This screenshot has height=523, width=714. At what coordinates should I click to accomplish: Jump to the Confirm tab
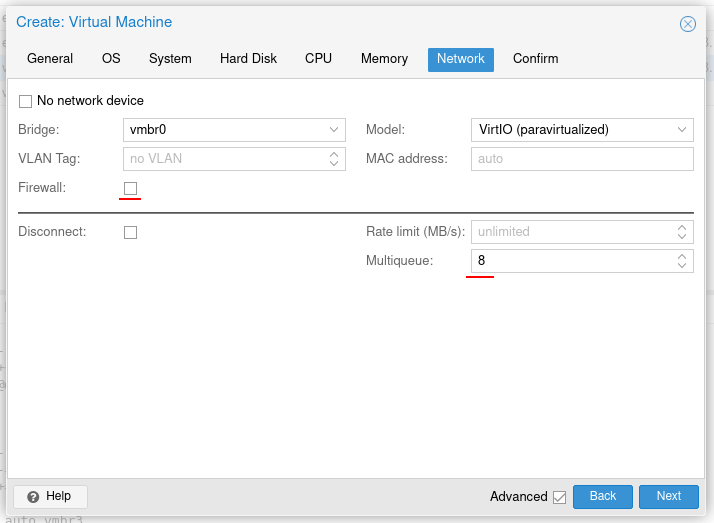536,59
